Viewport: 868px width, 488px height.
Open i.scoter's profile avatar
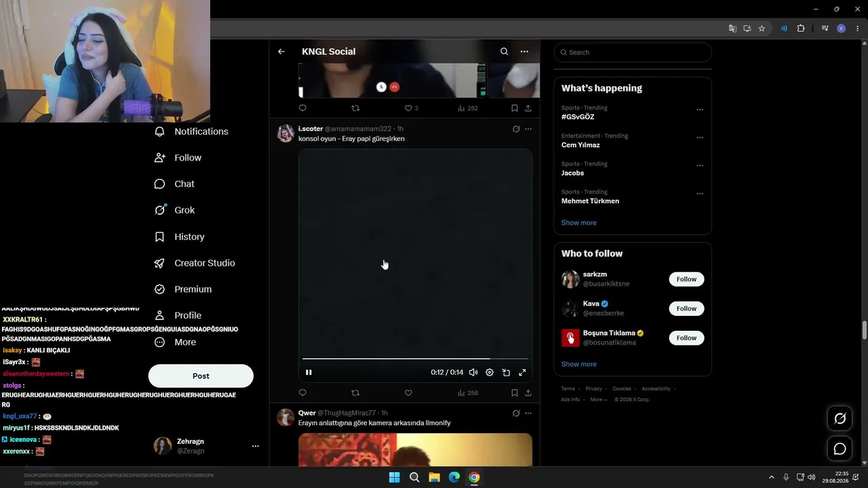(x=285, y=133)
